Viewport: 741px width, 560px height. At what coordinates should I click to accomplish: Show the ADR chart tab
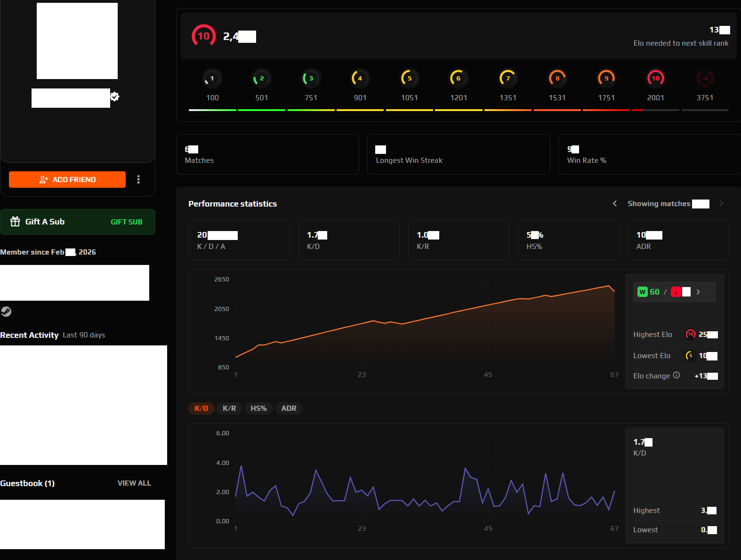coord(289,408)
